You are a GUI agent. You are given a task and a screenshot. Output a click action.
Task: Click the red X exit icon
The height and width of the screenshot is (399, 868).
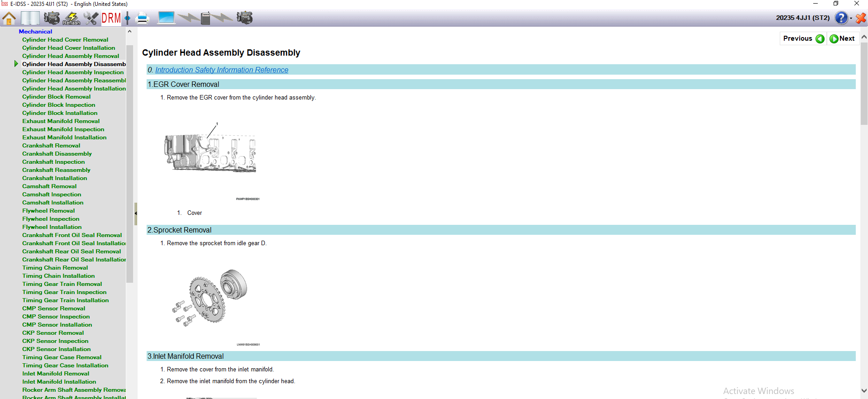[x=861, y=18]
